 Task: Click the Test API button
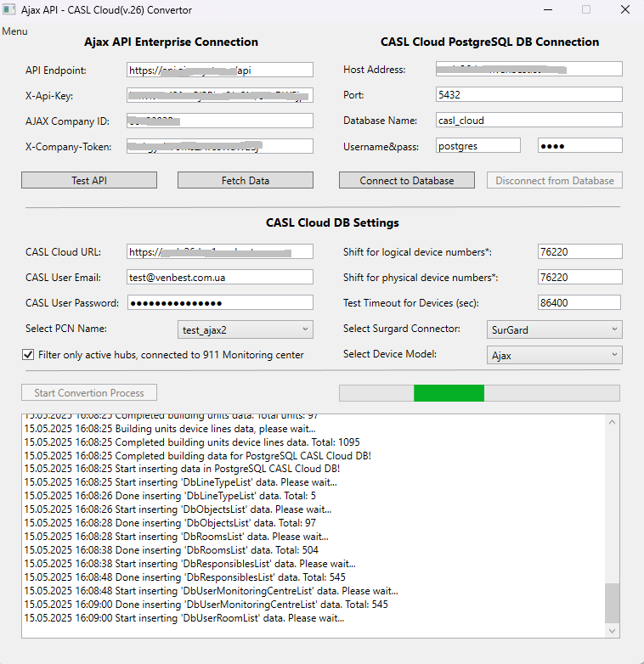[89, 180]
